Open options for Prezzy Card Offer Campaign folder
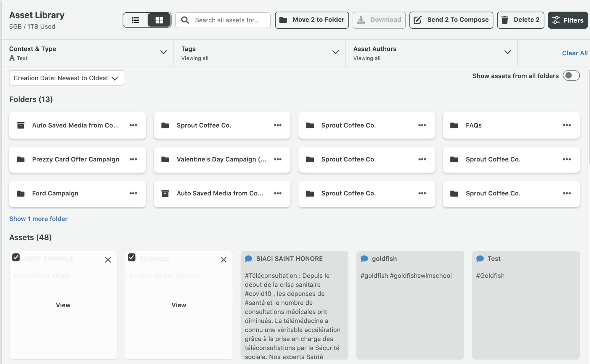This screenshot has width=590, height=364. [x=133, y=159]
